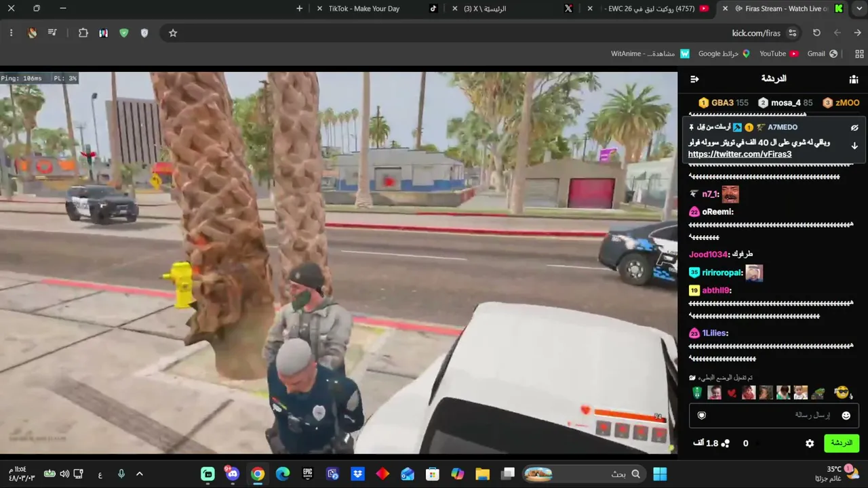Open a new browser tab
The width and height of the screenshot is (868, 488).
(300, 9)
